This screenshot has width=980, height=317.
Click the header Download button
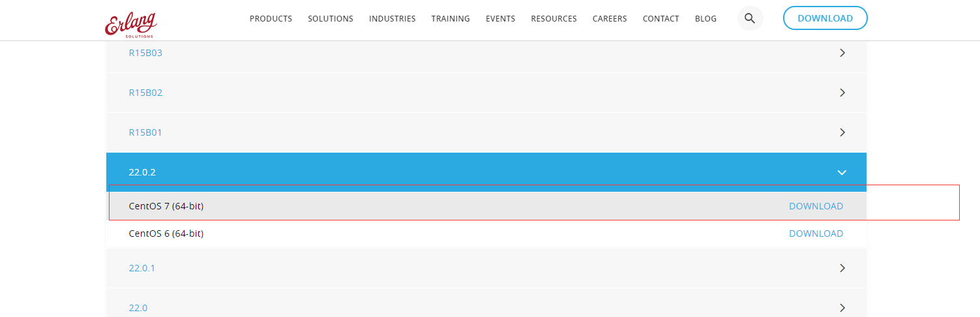(x=825, y=18)
